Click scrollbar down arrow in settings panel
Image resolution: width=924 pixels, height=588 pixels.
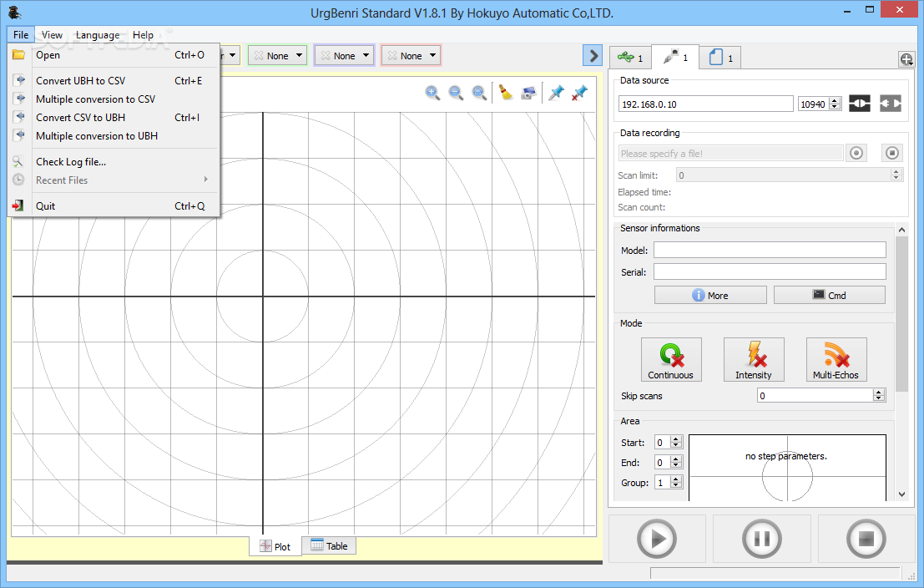click(x=901, y=494)
